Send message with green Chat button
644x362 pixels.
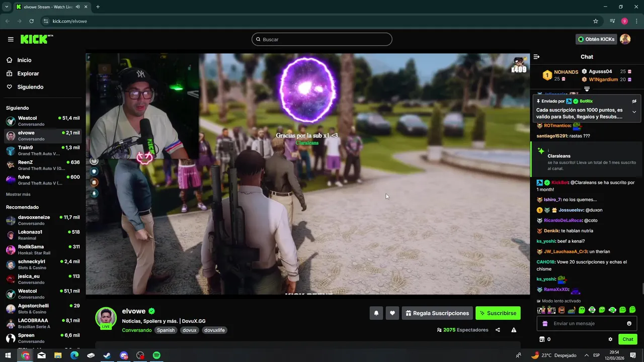pyautogui.click(x=628, y=339)
